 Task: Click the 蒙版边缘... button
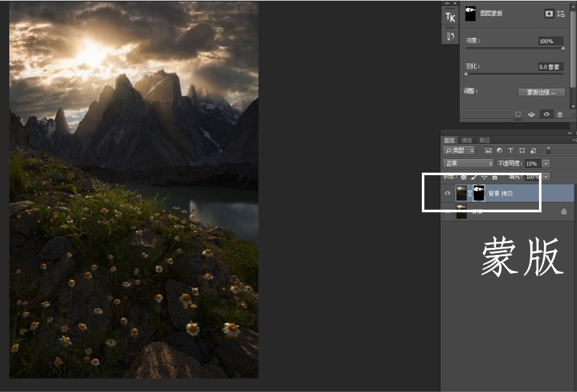click(x=541, y=92)
